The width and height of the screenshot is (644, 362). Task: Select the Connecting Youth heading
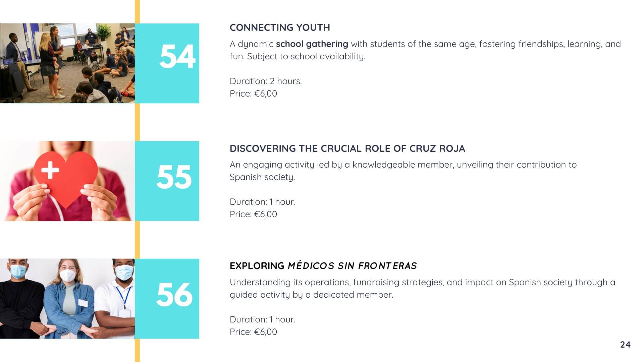(x=280, y=27)
